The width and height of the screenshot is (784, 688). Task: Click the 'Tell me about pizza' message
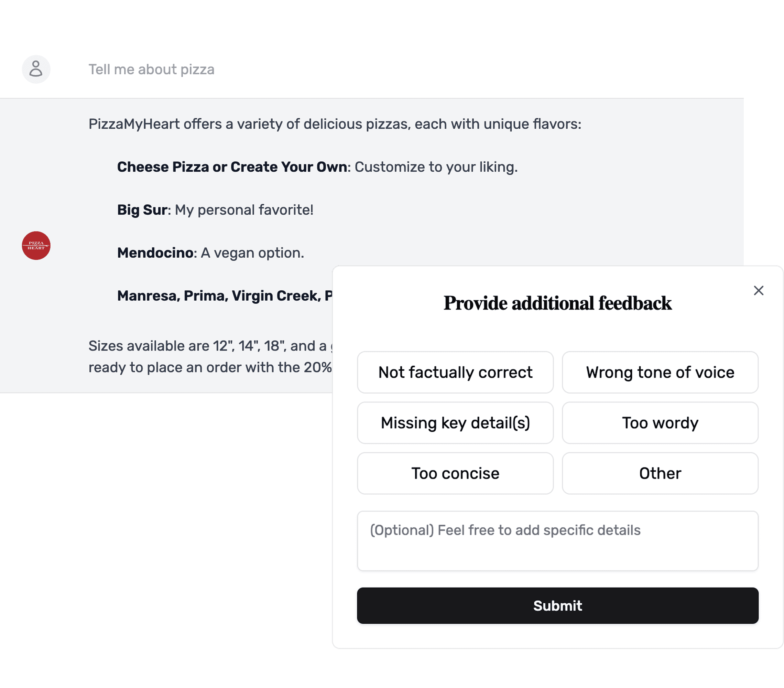[x=152, y=69]
